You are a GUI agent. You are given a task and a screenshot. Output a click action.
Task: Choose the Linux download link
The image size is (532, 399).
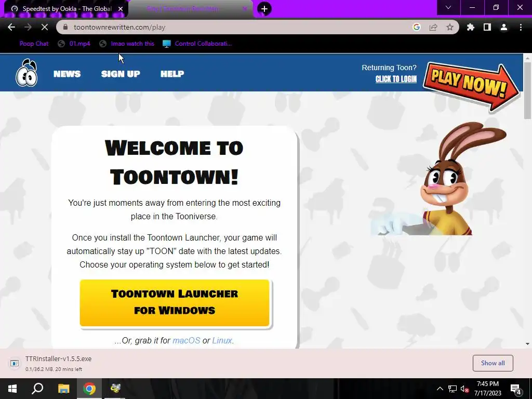tap(222, 340)
